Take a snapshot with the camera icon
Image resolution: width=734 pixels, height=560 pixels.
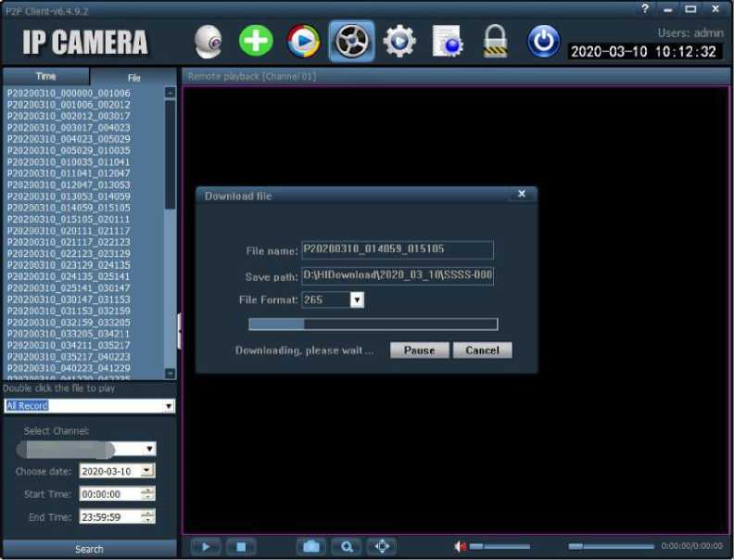[x=311, y=547]
